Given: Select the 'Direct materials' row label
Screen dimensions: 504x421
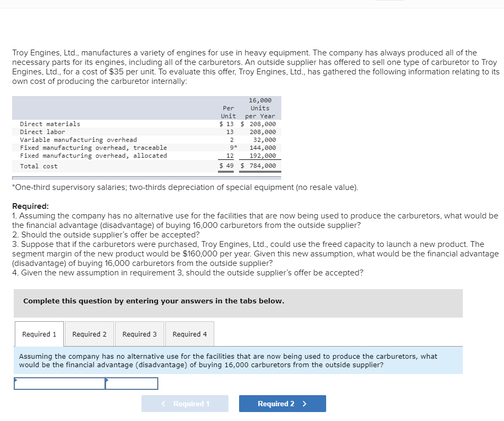Looking at the screenshot, I should pos(50,124).
